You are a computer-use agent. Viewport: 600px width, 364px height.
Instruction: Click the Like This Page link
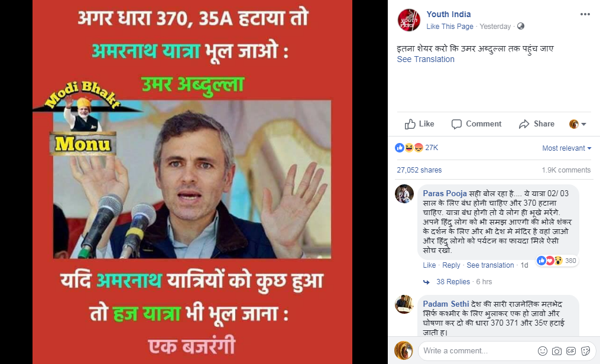[x=450, y=27]
